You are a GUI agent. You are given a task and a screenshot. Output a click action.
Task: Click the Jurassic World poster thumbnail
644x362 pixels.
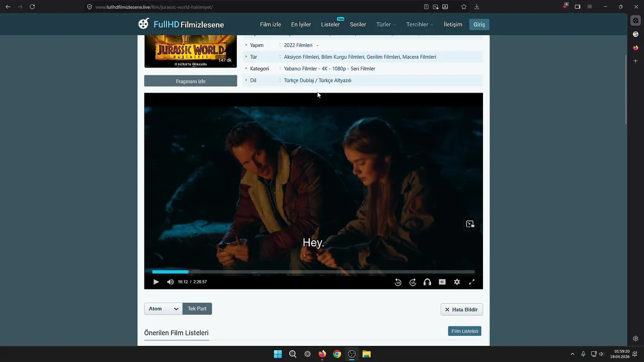191,51
